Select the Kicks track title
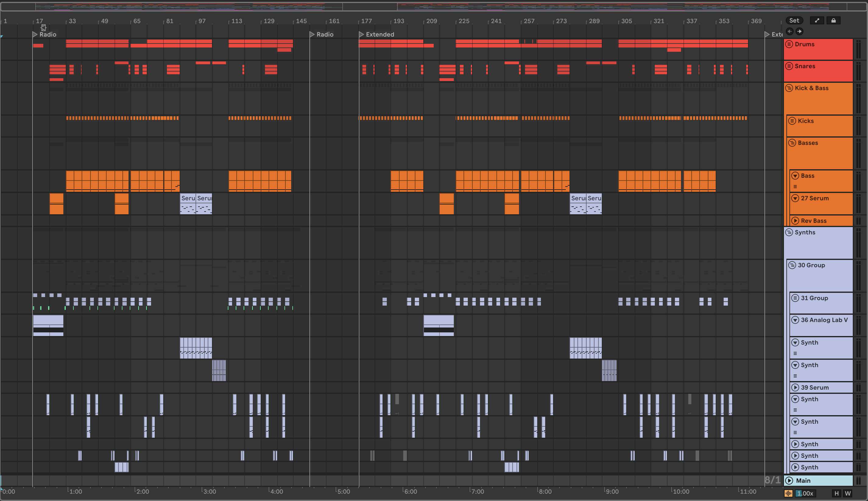Viewport: 868px width, 501px height. pyautogui.click(x=806, y=121)
